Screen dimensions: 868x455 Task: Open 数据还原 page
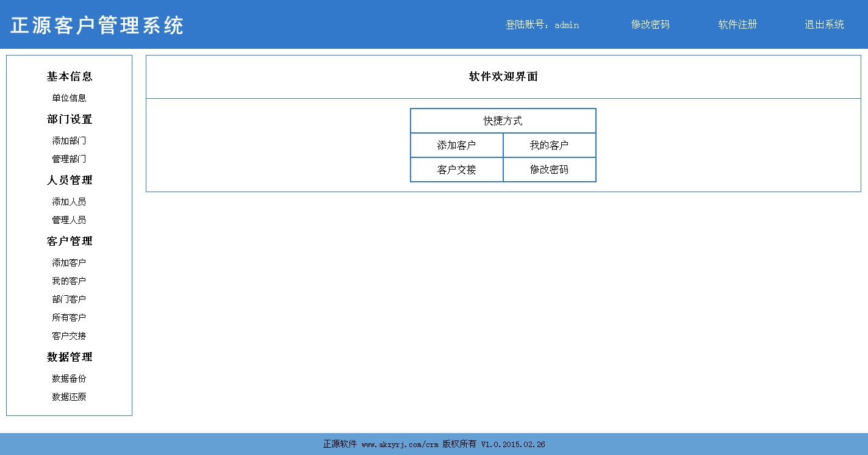point(69,396)
